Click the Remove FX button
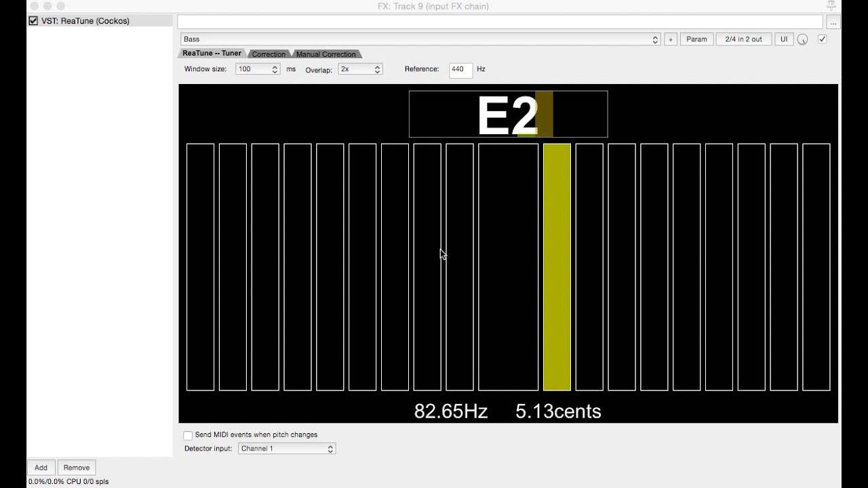 point(77,468)
